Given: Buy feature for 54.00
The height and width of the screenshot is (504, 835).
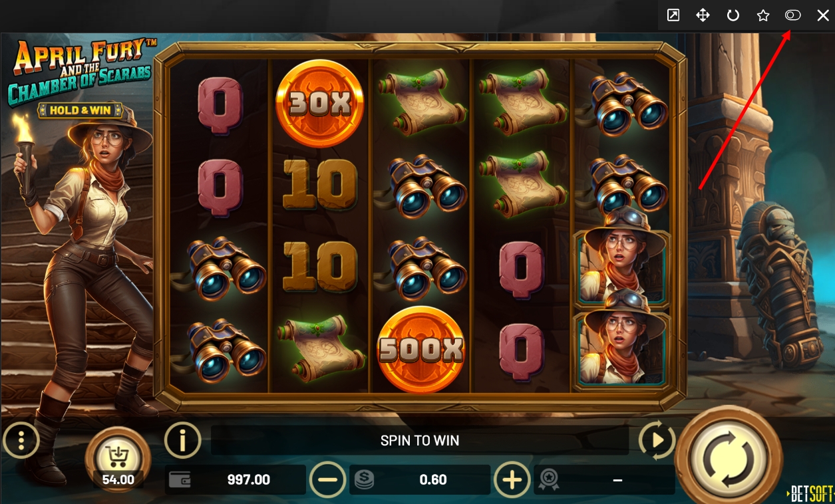Looking at the screenshot, I should 118,459.
